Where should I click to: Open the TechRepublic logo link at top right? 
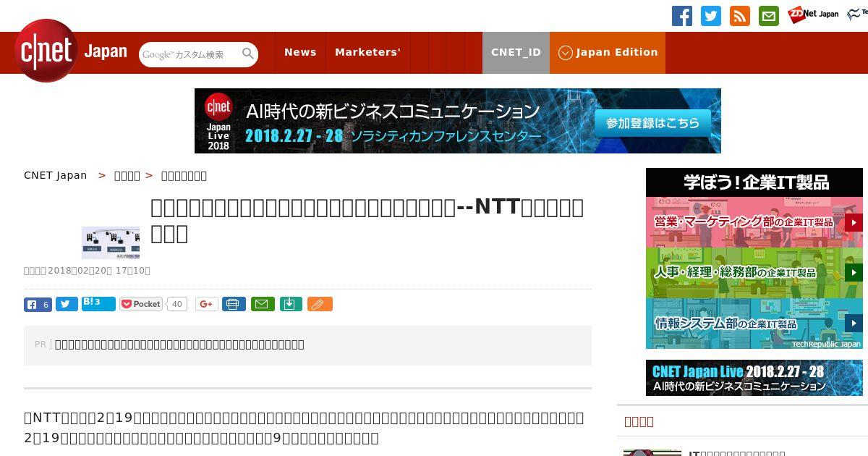pos(857,14)
